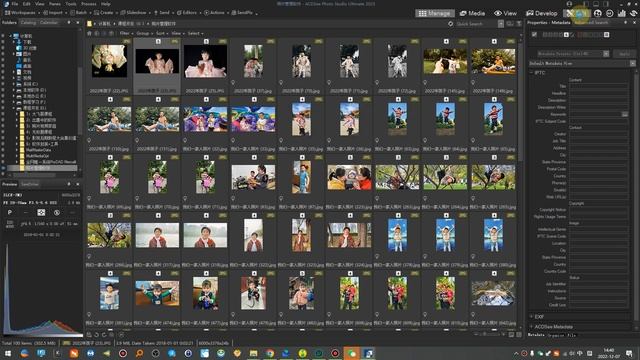The image size is (640, 360).
Task: Open the Workspaces dropdown
Action: [21, 13]
